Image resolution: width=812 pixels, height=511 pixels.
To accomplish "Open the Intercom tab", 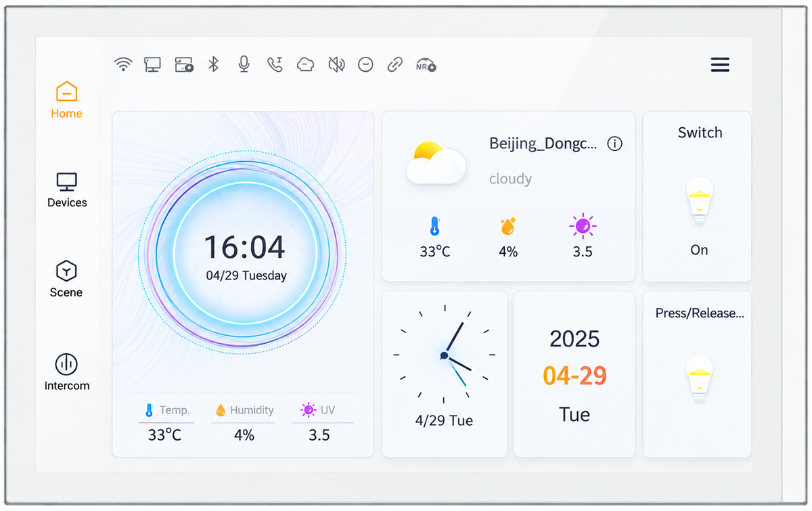I will (x=67, y=372).
